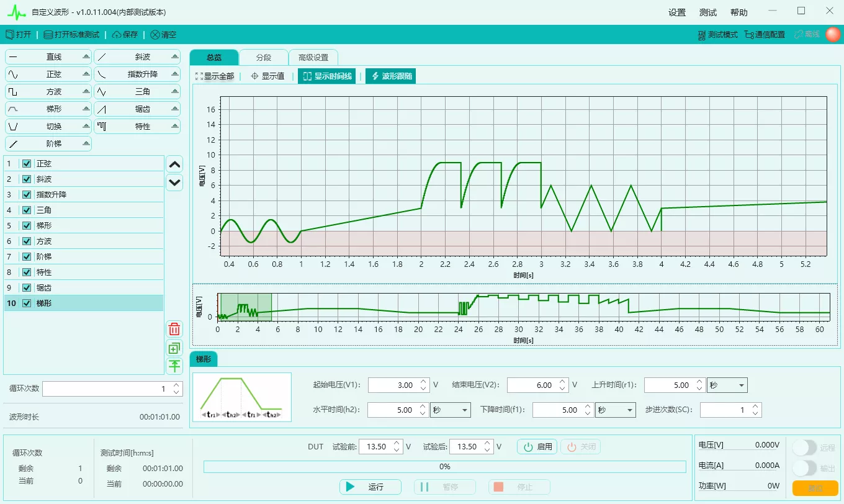Viewport: 844px width, 504px height.
Task: Open 上升时间 unit dropdown
Action: (x=727, y=385)
